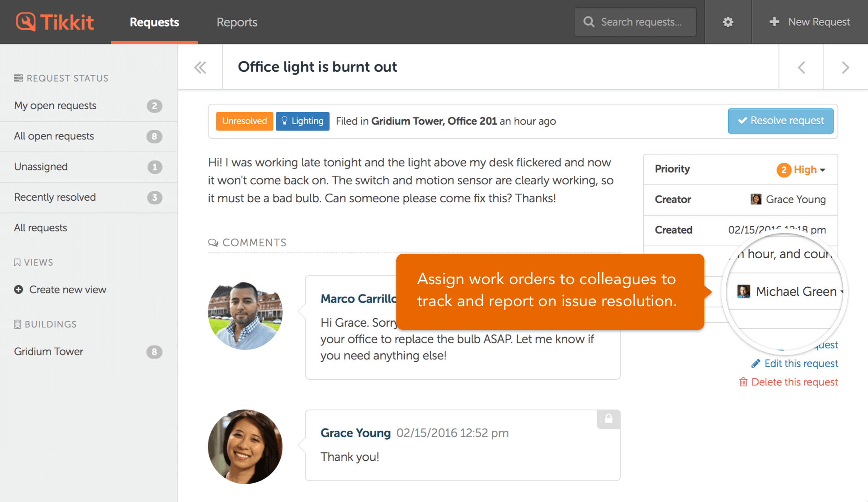
Task: Click the Resolve request button
Action: click(x=780, y=121)
